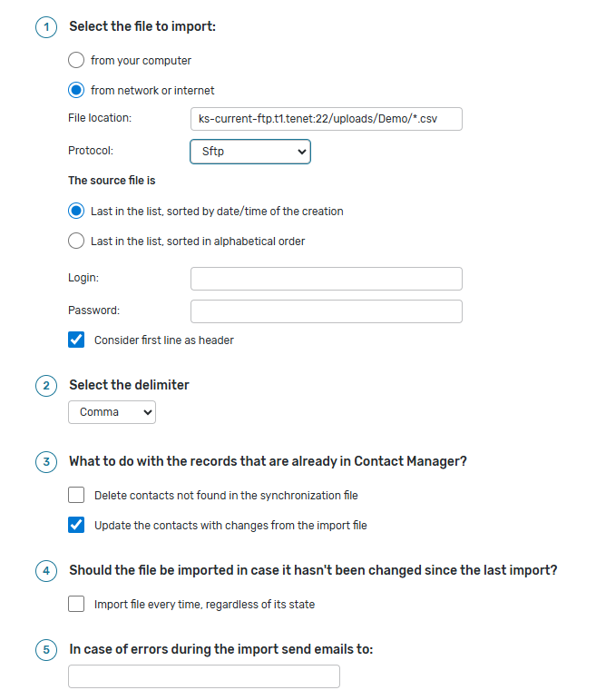Click the step 2 number badge
The image size is (596, 700).
point(45,386)
